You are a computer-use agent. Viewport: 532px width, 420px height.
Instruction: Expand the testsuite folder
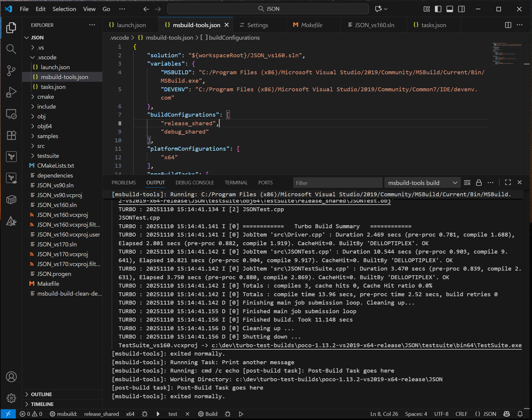click(48, 156)
